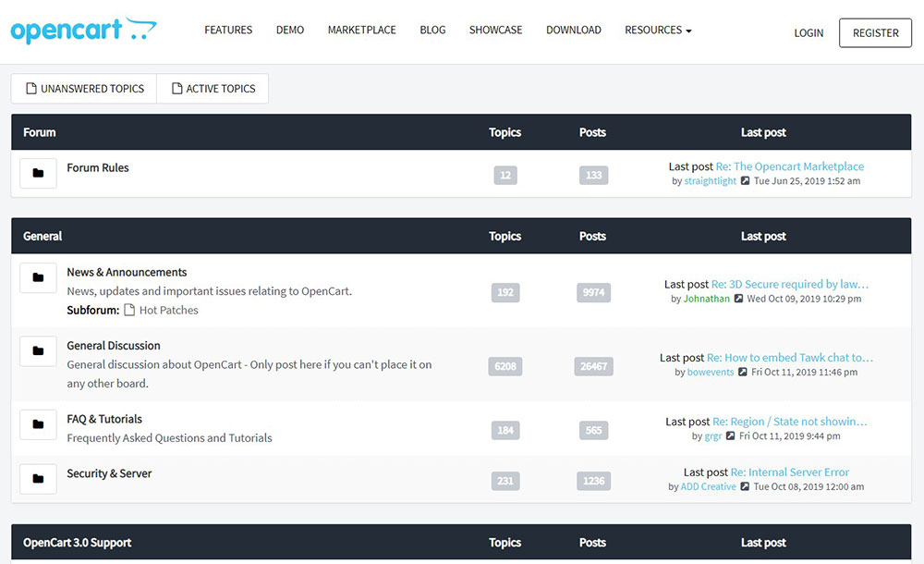924x564 pixels.
Task: Open the Demo menu item
Action: (x=290, y=31)
